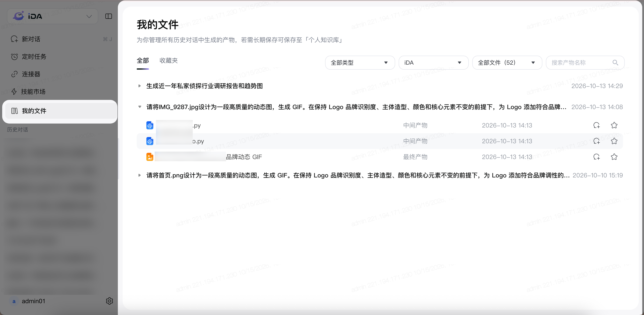
Task: Star the 品牌动态 GIF file
Action: [614, 157]
